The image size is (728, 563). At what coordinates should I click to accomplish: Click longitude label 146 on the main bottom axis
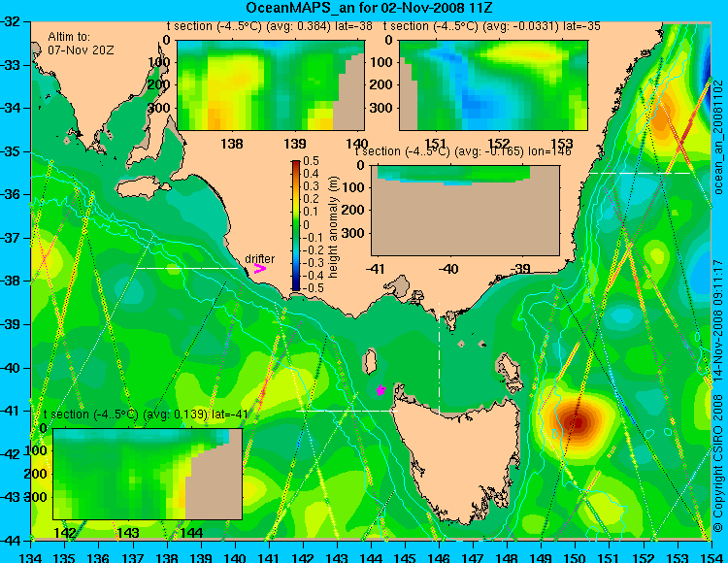pyautogui.click(x=439, y=556)
